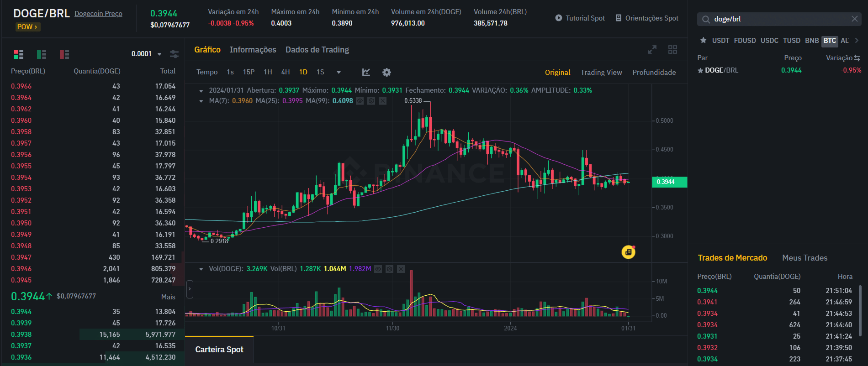
Task: Open the 0.0001 price precision dropdown
Action: click(x=146, y=54)
